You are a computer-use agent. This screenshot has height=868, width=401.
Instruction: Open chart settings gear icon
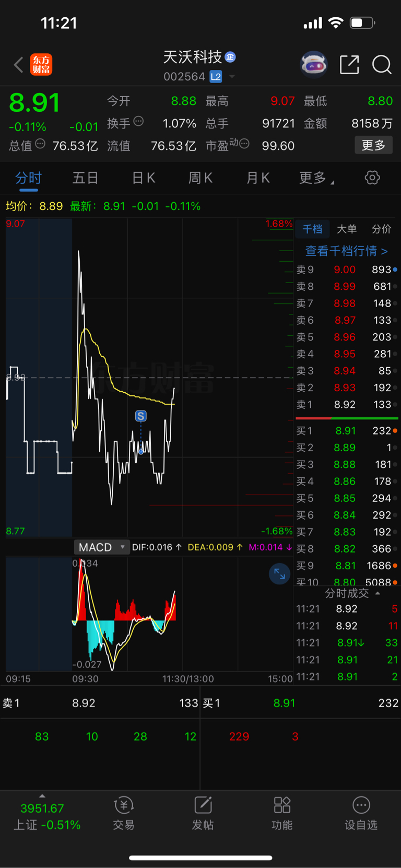click(x=372, y=178)
